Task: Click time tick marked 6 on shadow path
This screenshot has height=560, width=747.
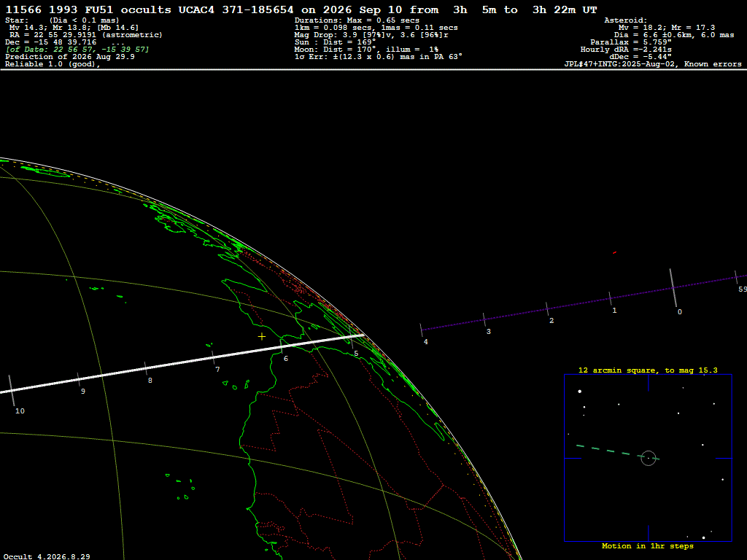Action: [281, 346]
